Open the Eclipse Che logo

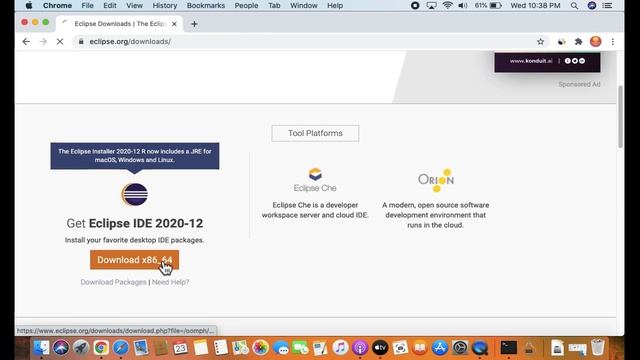tap(315, 180)
